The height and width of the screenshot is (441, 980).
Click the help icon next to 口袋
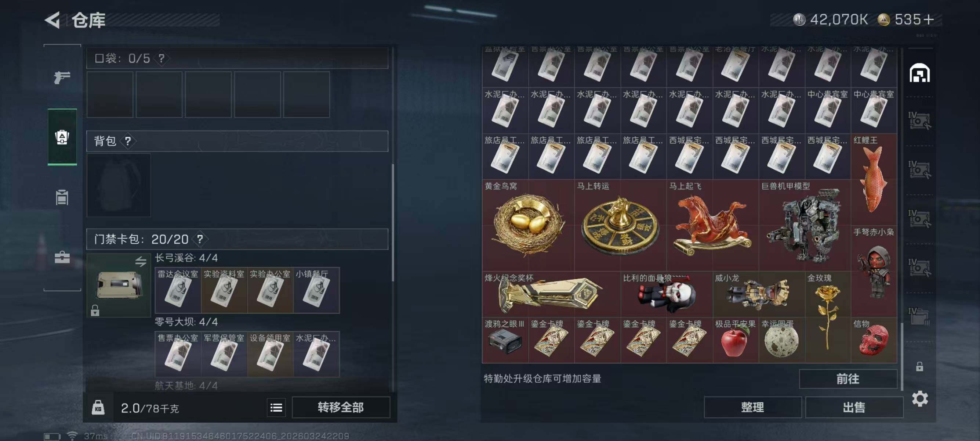(162, 58)
